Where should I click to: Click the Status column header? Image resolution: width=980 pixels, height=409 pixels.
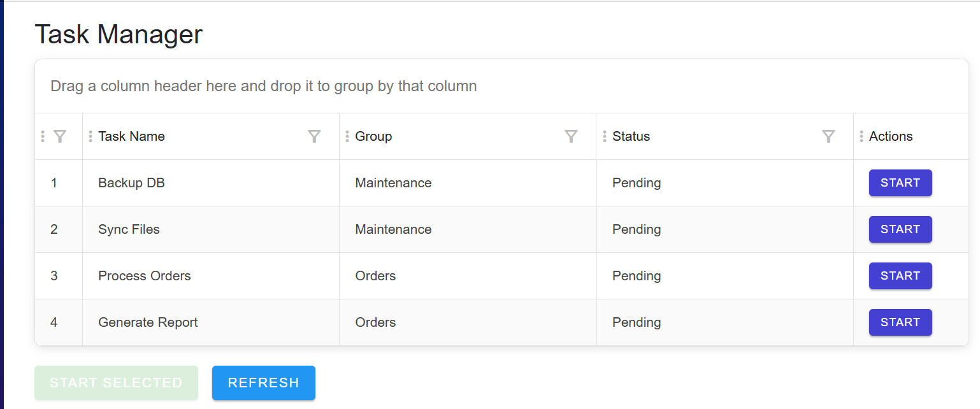point(725,136)
